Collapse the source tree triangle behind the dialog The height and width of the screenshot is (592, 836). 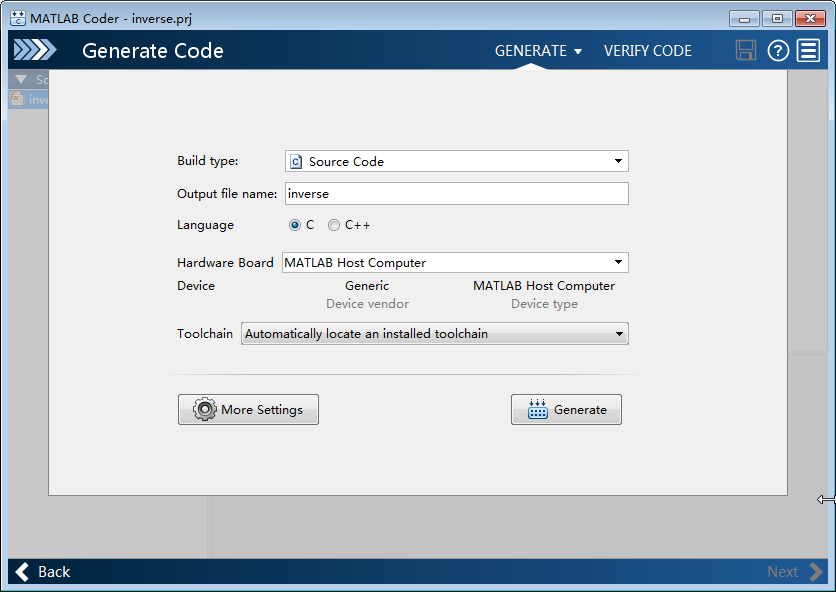21,79
